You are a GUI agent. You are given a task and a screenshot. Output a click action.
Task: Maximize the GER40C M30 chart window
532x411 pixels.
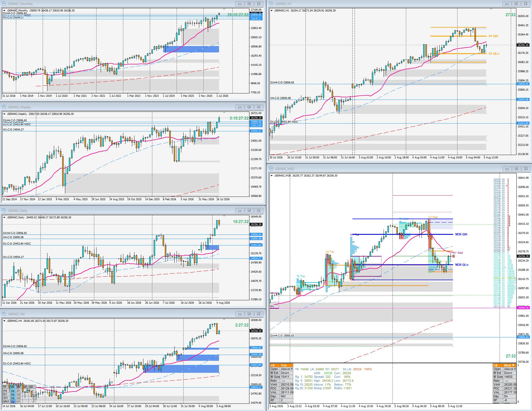click(x=516, y=169)
